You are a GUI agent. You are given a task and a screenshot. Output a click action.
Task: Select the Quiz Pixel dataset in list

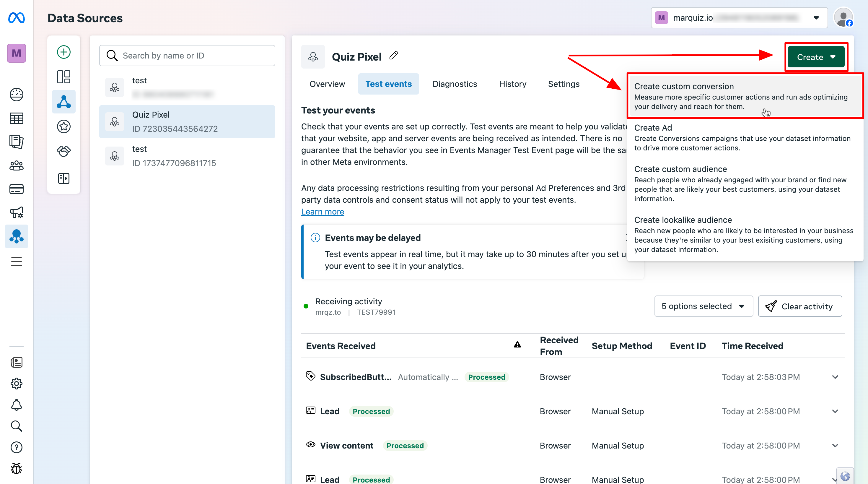click(187, 122)
